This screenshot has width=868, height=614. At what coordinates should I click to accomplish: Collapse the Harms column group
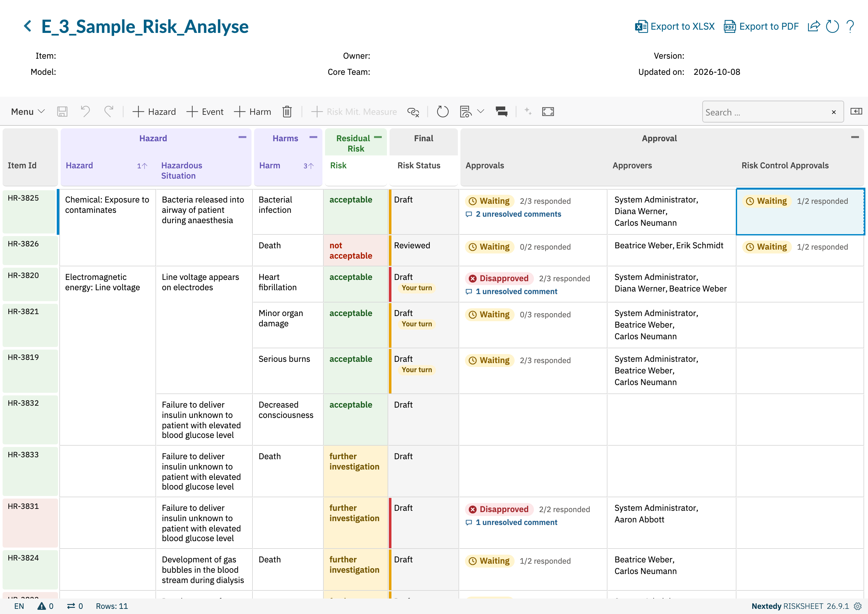(x=313, y=137)
